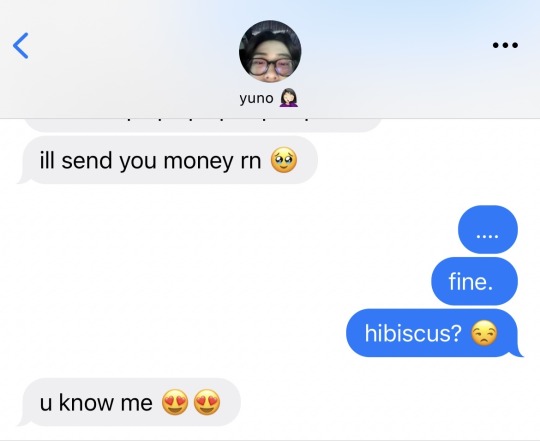540x441 pixels.
Task: Select the blue '....' message bubble
Action: tap(488, 230)
